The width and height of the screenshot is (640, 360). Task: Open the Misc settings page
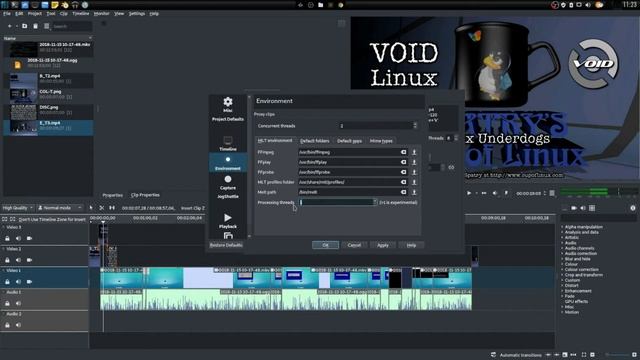[x=228, y=104]
